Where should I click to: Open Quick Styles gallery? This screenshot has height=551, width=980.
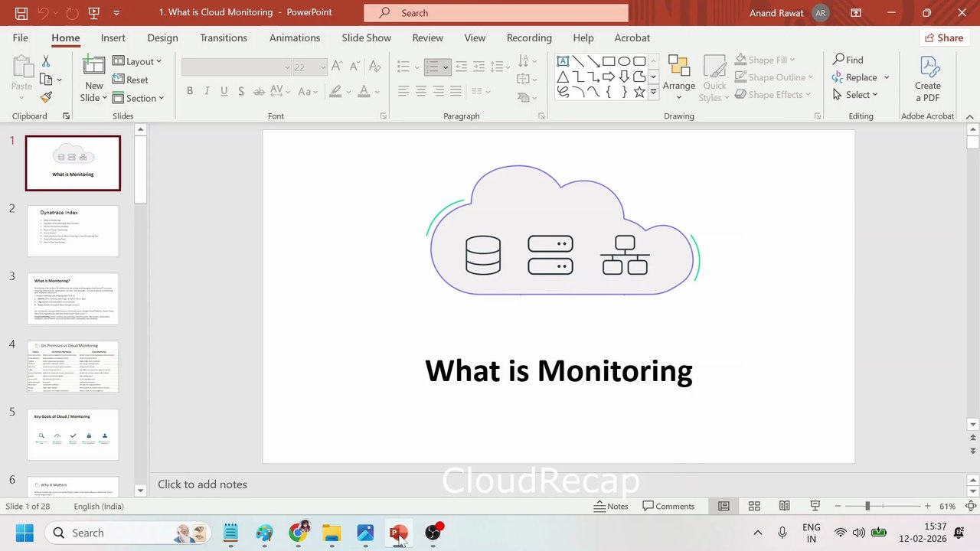coord(714,77)
